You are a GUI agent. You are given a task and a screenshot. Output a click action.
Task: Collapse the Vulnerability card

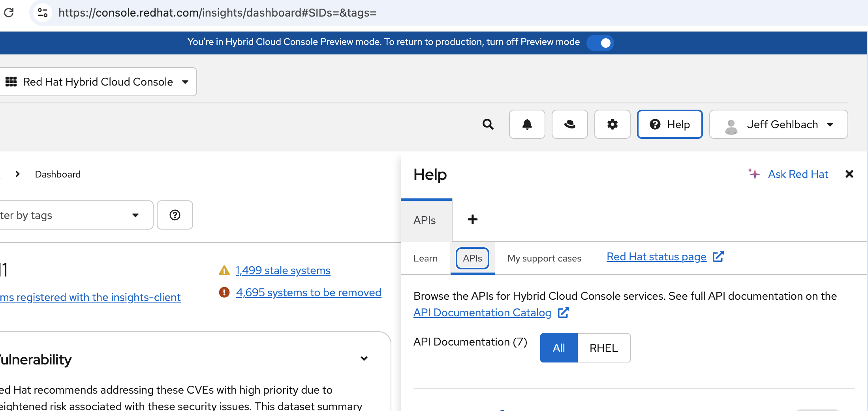tap(364, 359)
